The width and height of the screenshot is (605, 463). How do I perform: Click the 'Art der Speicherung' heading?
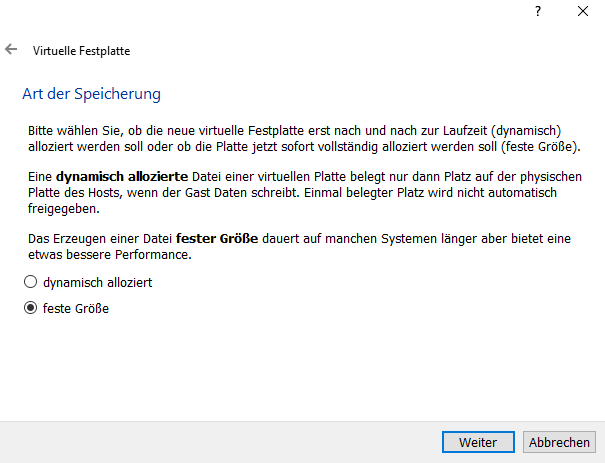tap(91, 94)
